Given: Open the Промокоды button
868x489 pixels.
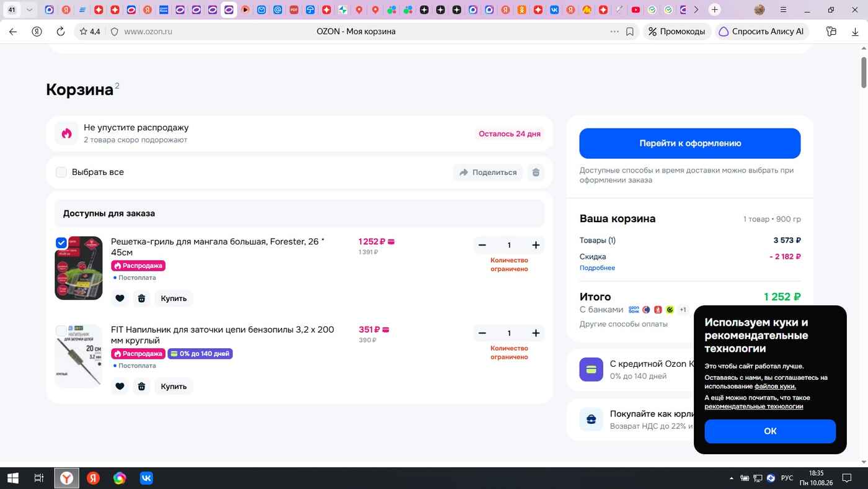Looking at the screenshot, I should coord(676,32).
